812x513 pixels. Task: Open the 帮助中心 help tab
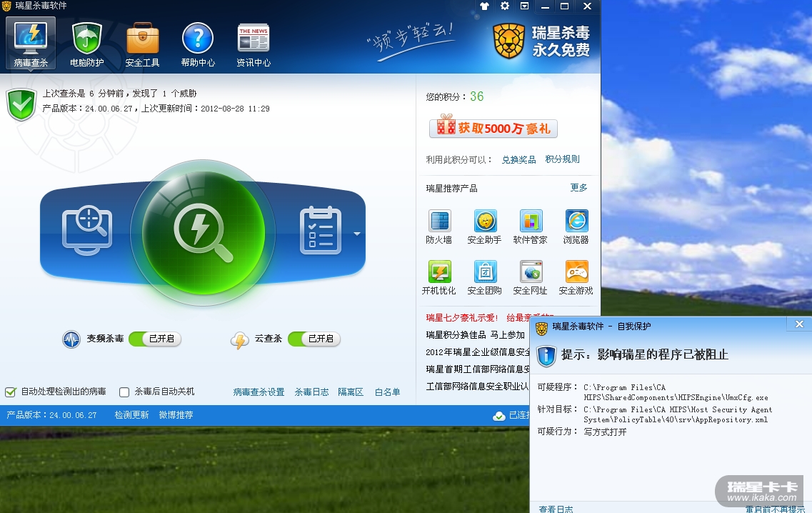pos(198,44)
